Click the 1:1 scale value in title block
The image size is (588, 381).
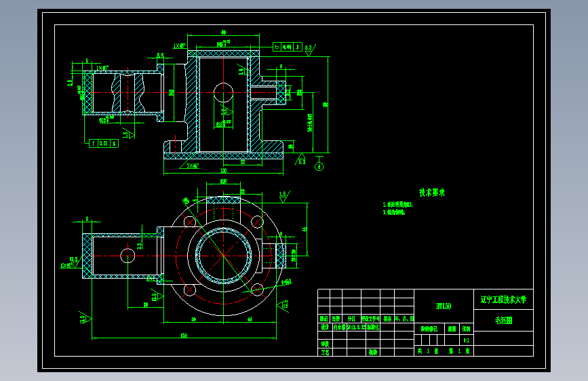[466, 340]
